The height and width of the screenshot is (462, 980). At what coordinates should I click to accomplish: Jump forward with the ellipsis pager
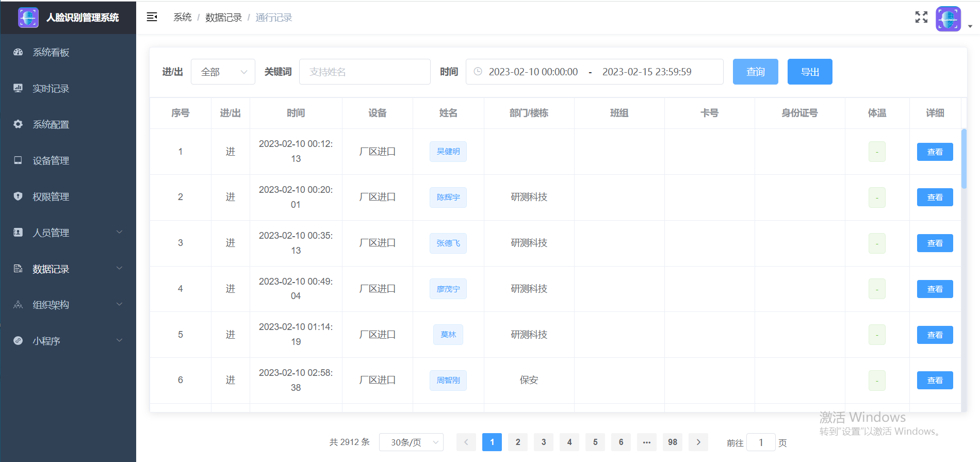click(647, 442)
